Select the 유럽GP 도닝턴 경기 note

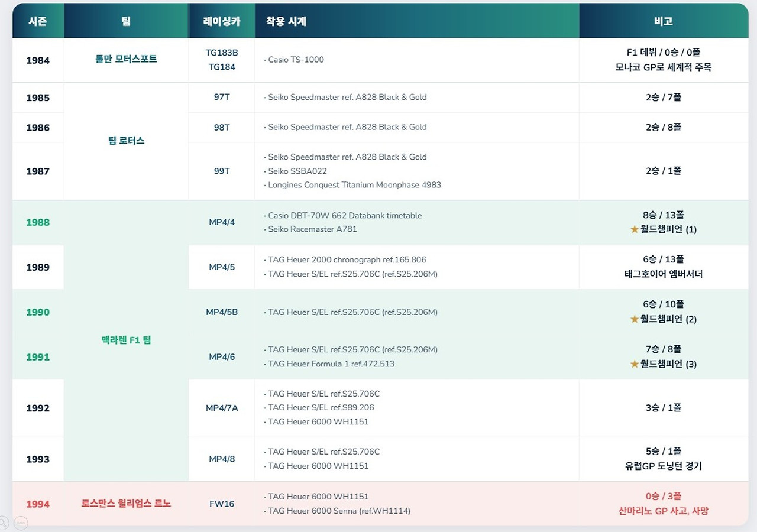(664, 466)
